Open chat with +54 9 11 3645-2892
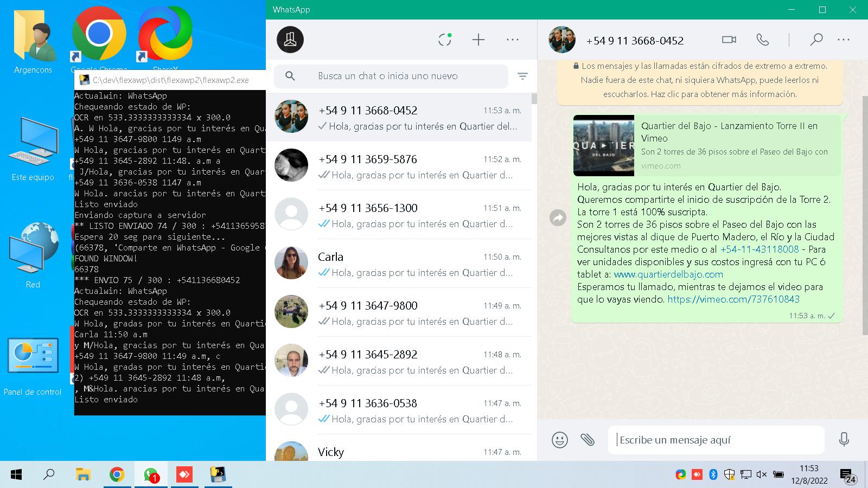 [x=399, y=361]
